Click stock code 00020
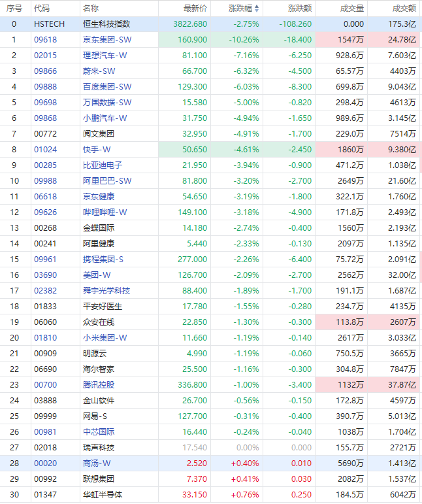Image resolution: width=422 pixels, height=504 pixels. 45,463
